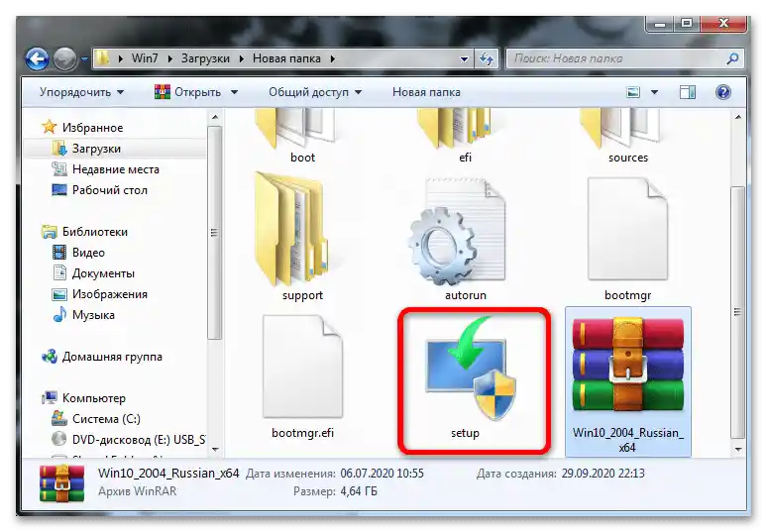767x532 pixels.
Task: Click the Forward navigation arrow
Action: point(64,59)
